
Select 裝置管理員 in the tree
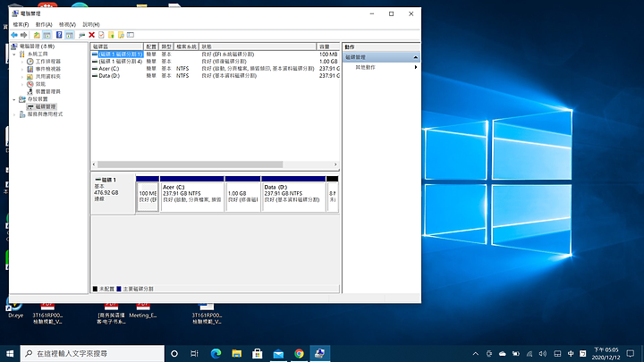[47, 91]
